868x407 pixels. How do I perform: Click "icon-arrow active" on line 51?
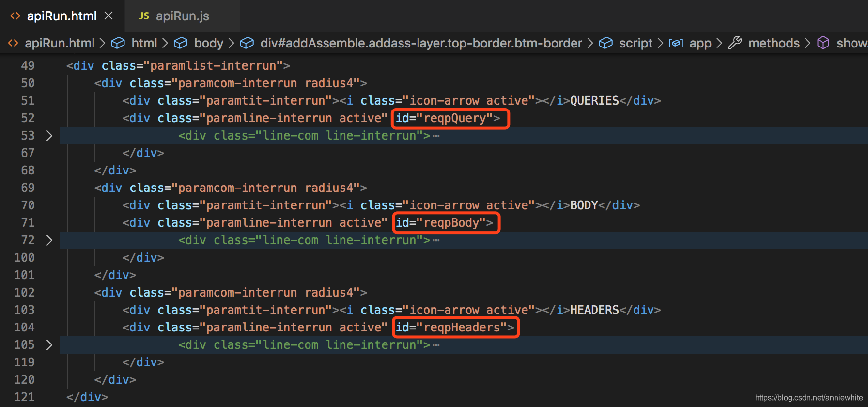click(x=469, y=101)
